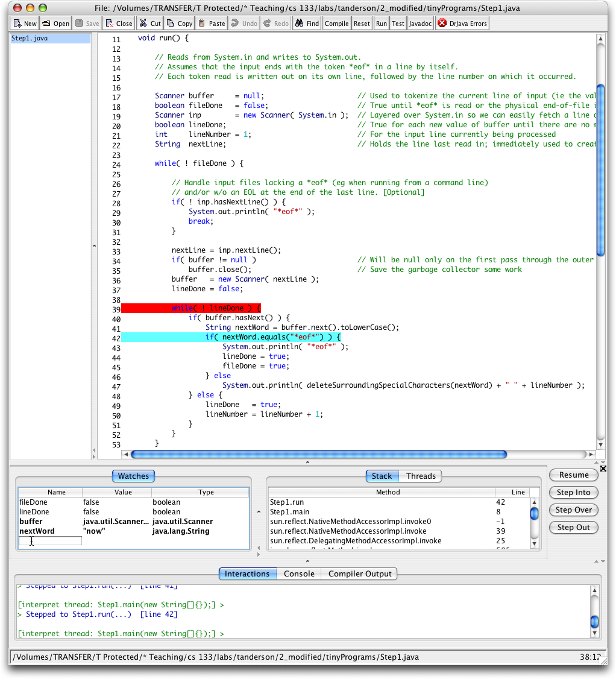The width and height of the screenshot is (616, 679).
Task: Click the interactions pane scroll down arrow
Action: coord(594,633)
